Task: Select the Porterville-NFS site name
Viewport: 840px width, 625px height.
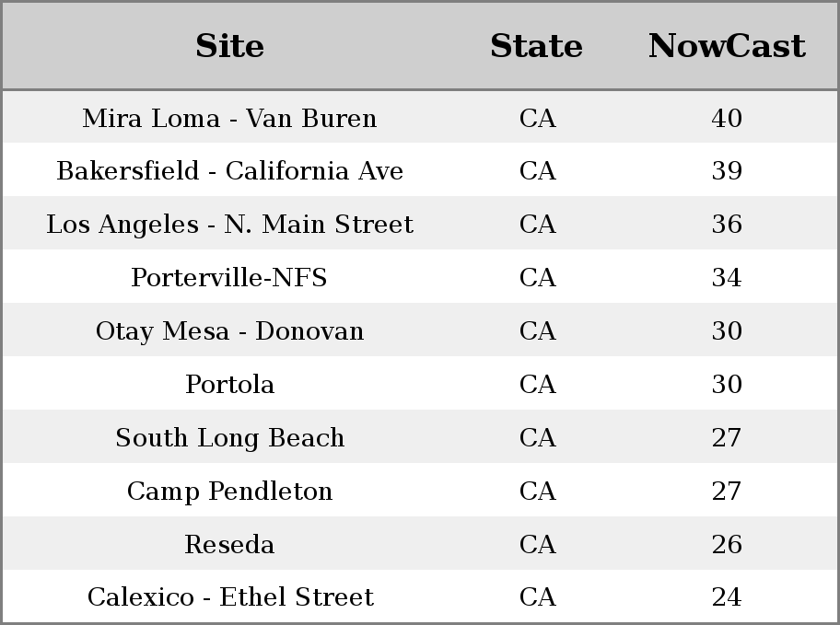Action: click(230, 277)
